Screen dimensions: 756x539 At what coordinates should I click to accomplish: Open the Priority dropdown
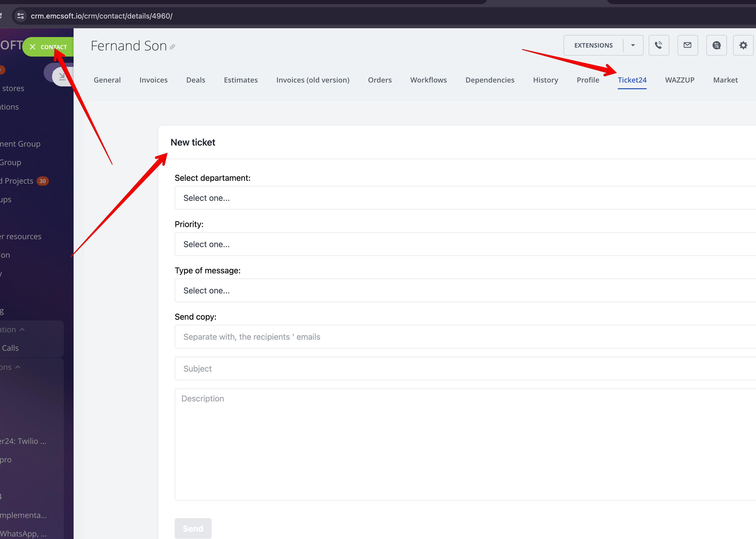pos(465,244)
